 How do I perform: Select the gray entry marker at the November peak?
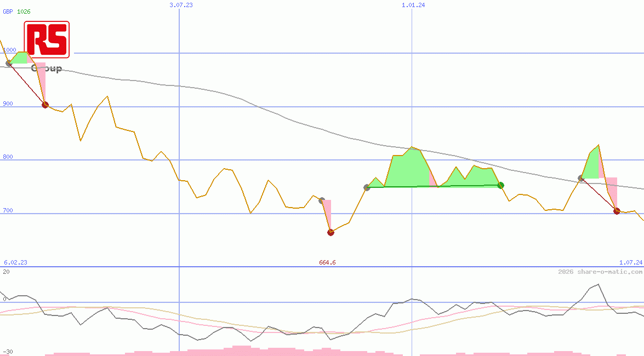pyautogui.click(x=366, y=188)
